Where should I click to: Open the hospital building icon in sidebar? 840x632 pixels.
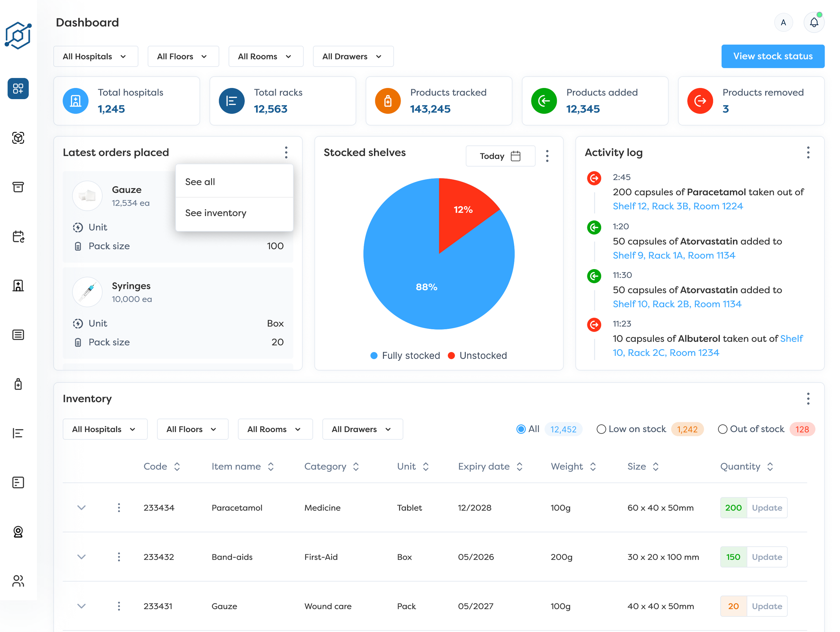coord(18,286)
